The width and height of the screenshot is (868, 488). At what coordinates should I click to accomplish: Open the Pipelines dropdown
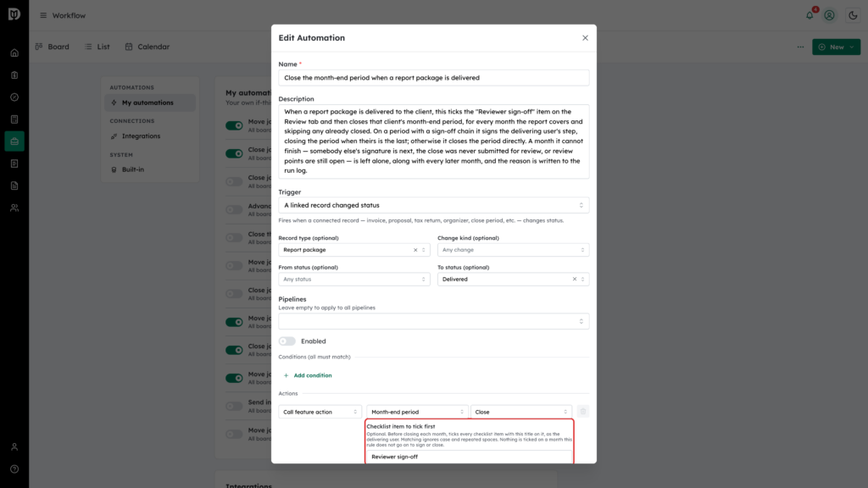tap(433, 321)
